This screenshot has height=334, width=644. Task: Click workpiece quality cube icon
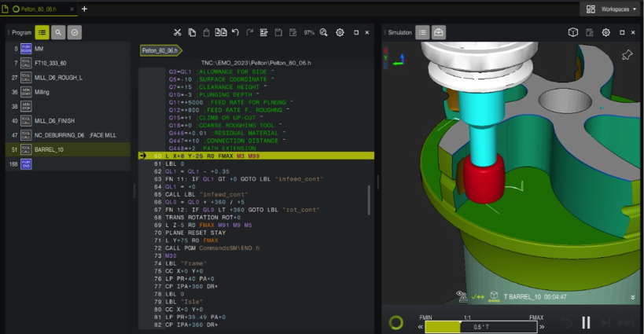494,296
